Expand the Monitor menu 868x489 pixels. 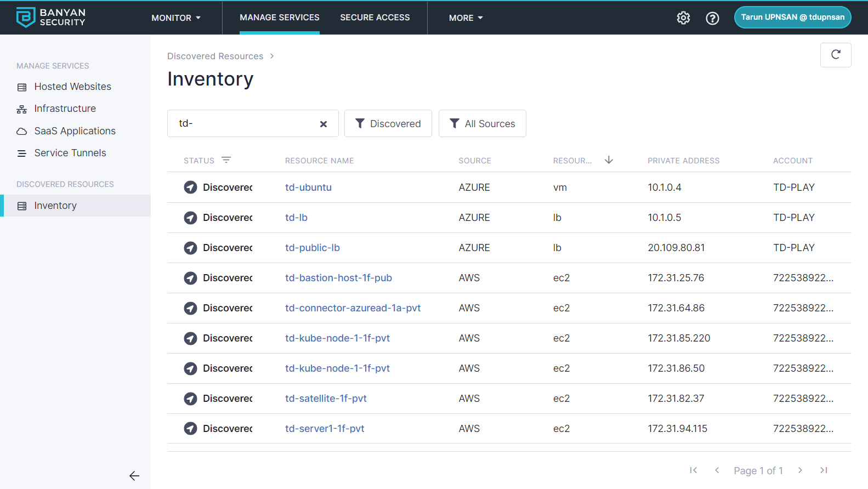tap(176, 18)
